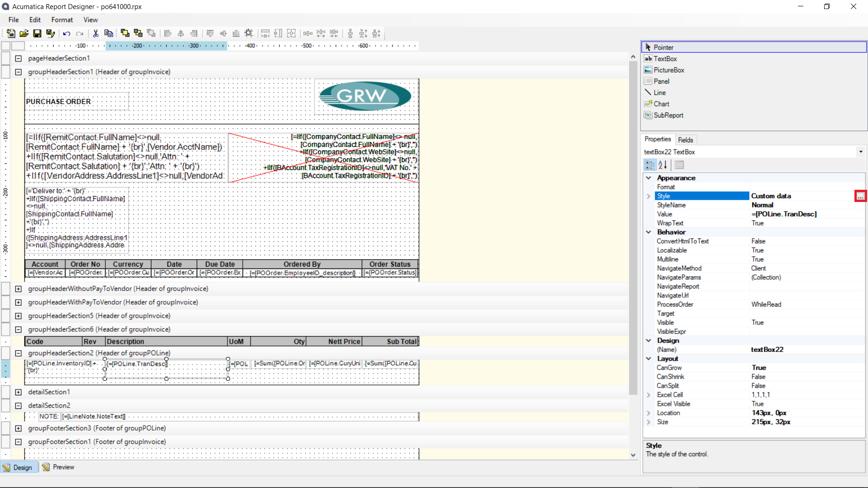Switch to Preview mode tab
868x488 pixels.
coord(59,467)
